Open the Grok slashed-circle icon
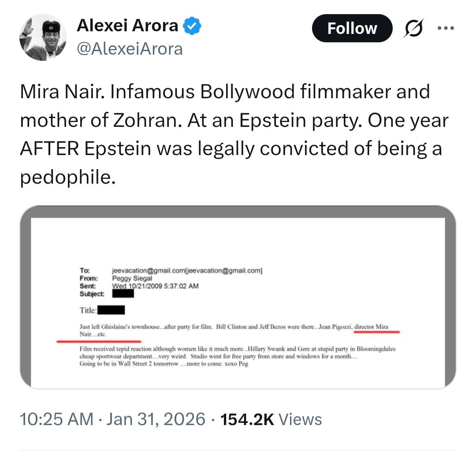Screen dimensions: 476x462 click(x=413, y=28)
